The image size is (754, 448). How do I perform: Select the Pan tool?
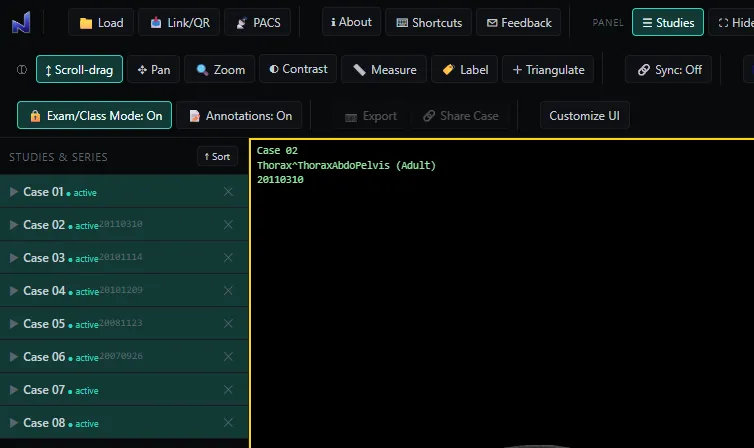pos(154,70)
